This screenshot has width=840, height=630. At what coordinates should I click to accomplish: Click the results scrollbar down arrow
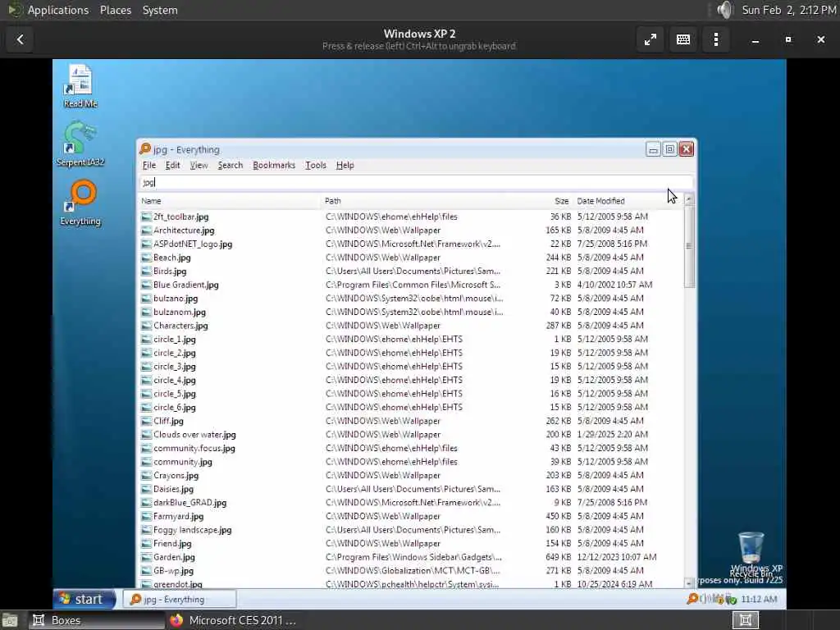pyautogui.click(x=689, y=582)
